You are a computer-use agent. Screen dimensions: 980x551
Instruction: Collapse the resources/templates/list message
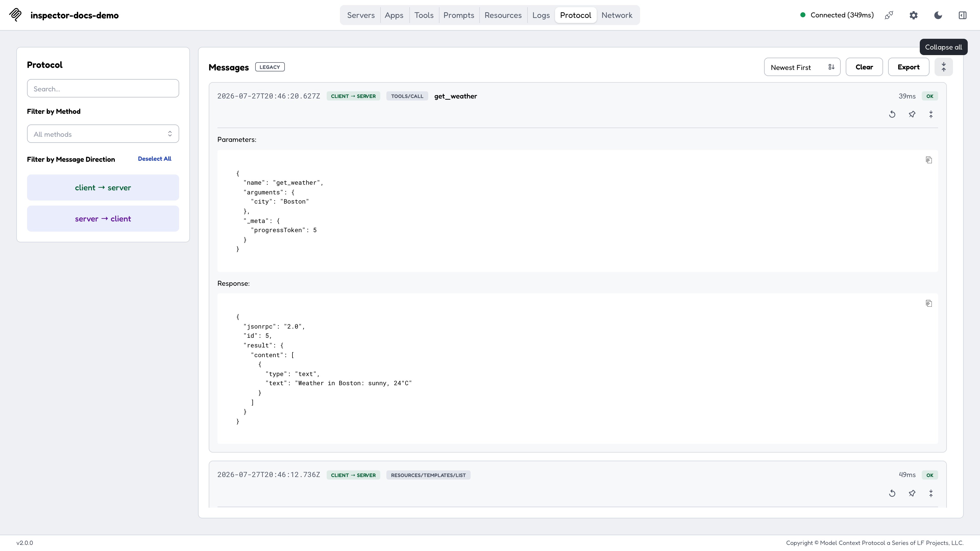click(931, 493)
